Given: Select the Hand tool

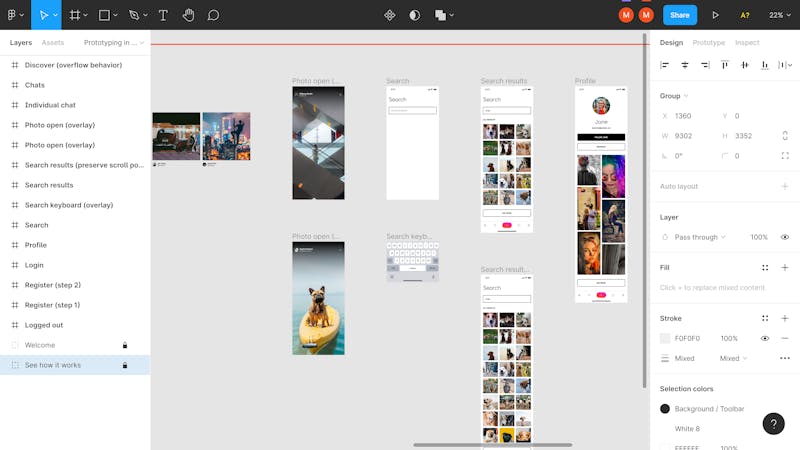Looking at the screenshot, I should (x=188, y=15).
